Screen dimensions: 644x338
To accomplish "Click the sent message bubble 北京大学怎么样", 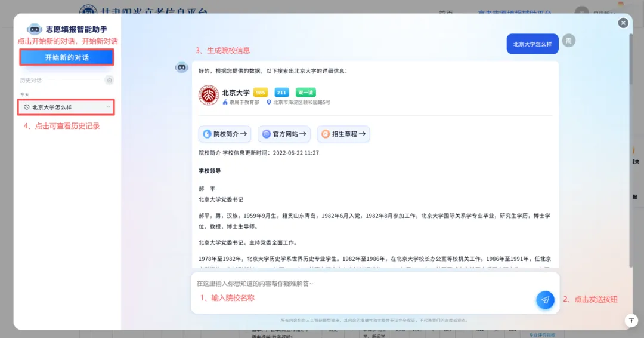I will (532, 44).
